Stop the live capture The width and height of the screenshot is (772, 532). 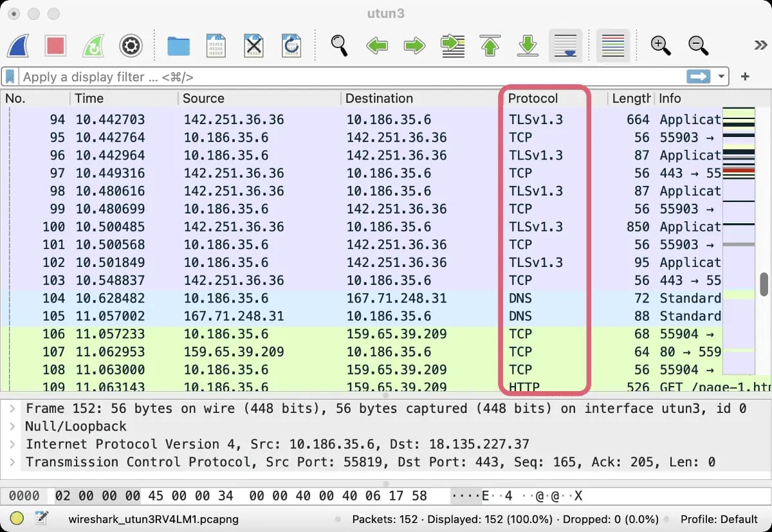tap(57, 45)
